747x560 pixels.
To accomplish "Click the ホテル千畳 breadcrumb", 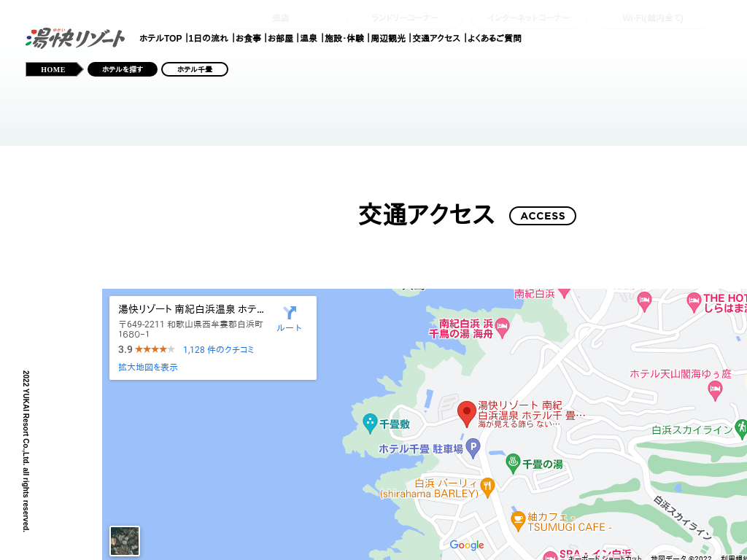I will pyautogui.click(x=194, y=69).
